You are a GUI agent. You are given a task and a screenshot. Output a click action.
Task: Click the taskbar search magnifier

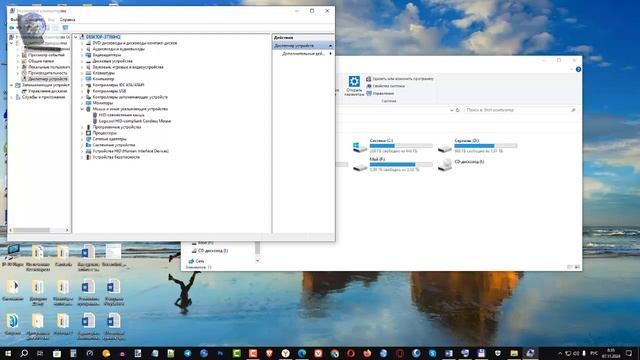click(x=24, y=353)
